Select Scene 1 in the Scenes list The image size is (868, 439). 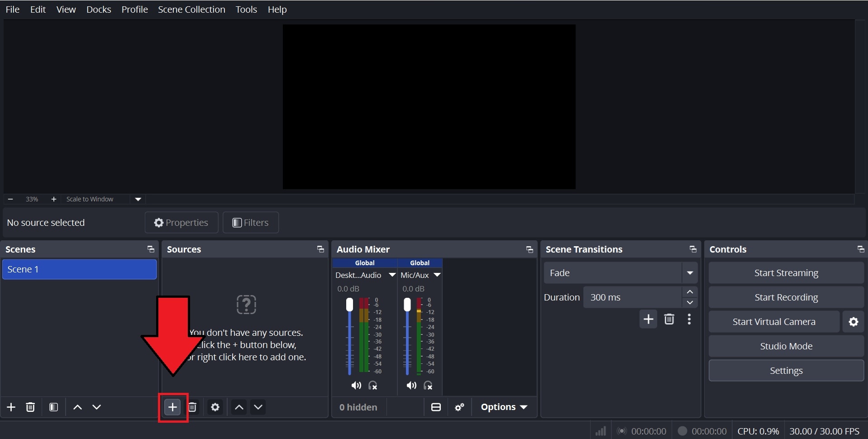click(80, 269)
